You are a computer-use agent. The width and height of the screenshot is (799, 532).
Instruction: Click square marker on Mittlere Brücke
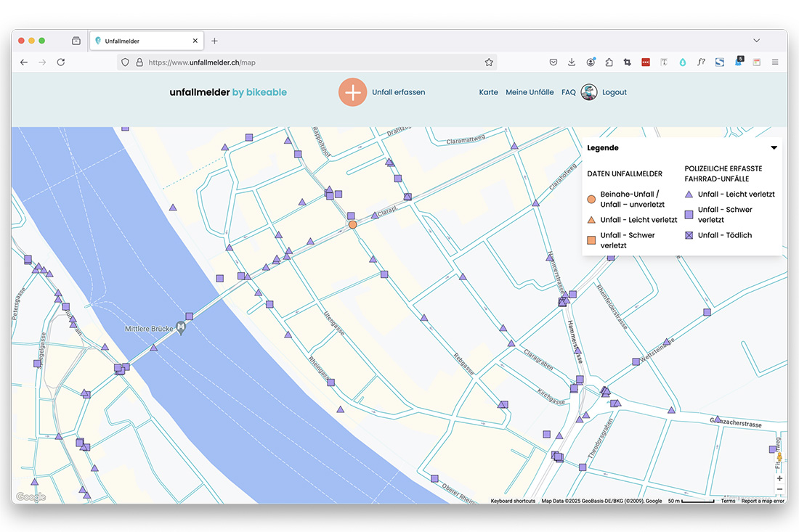click(x=189, y=316)
